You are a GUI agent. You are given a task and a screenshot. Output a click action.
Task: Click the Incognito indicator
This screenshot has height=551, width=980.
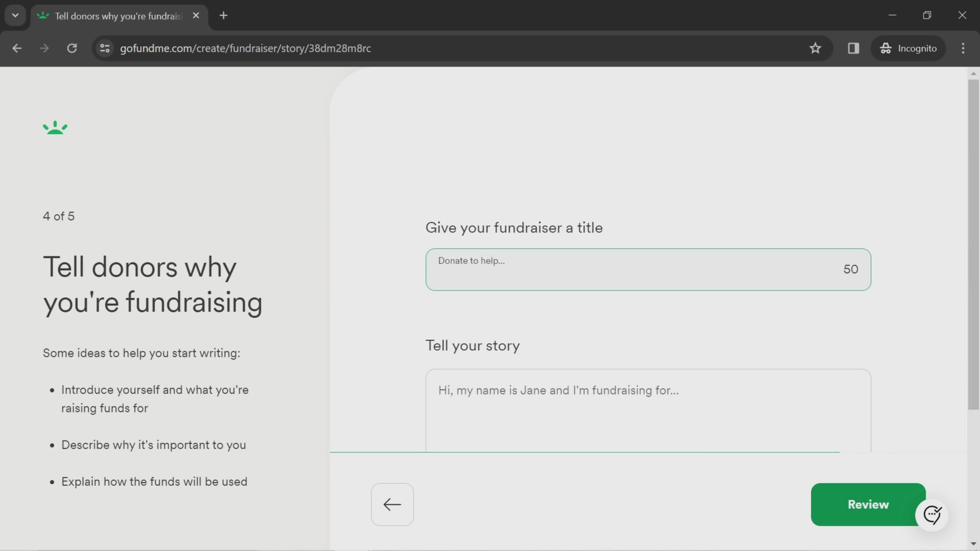pos(908,48)
